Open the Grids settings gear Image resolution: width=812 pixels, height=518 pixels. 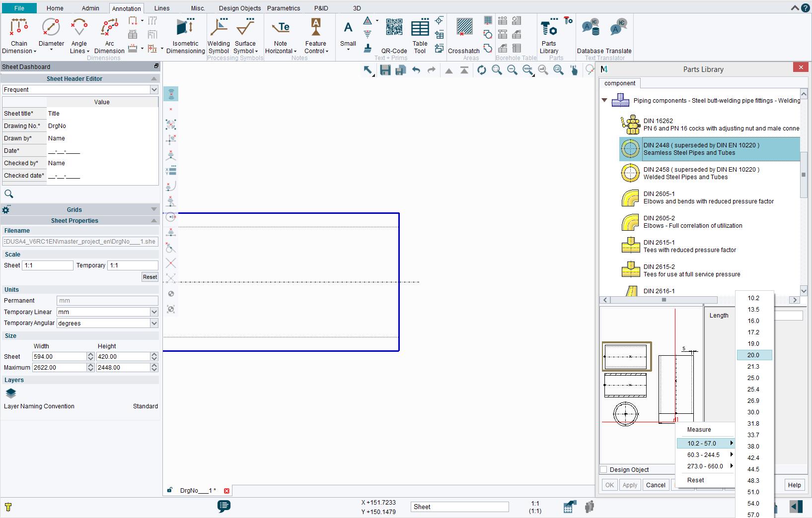click(x=6, y=210)
